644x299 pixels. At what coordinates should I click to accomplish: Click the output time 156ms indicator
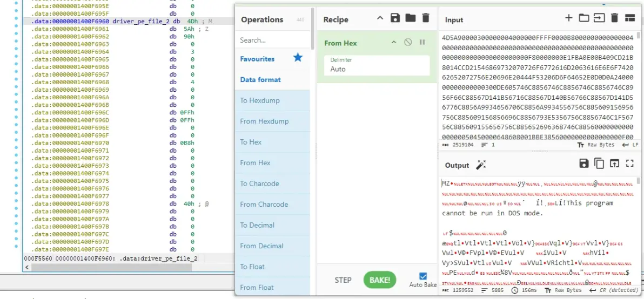(x=525, y=290)
